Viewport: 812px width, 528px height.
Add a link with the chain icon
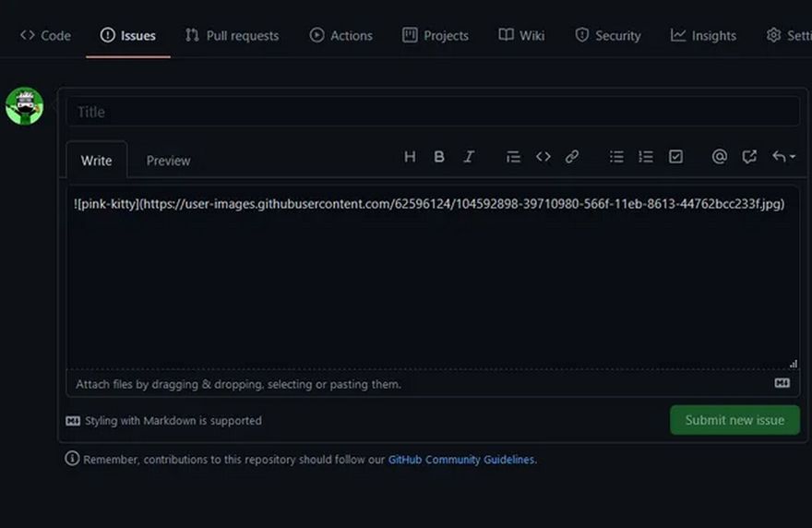tap(572, 157)
